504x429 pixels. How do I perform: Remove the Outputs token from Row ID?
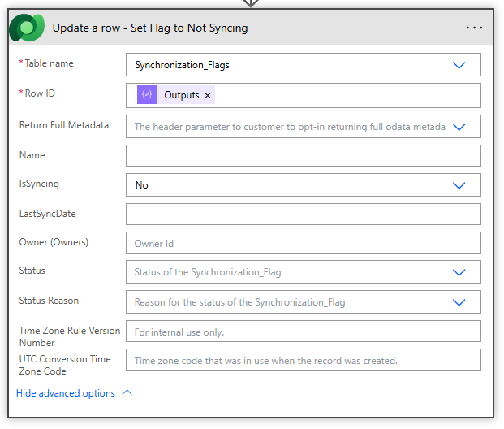208,96
